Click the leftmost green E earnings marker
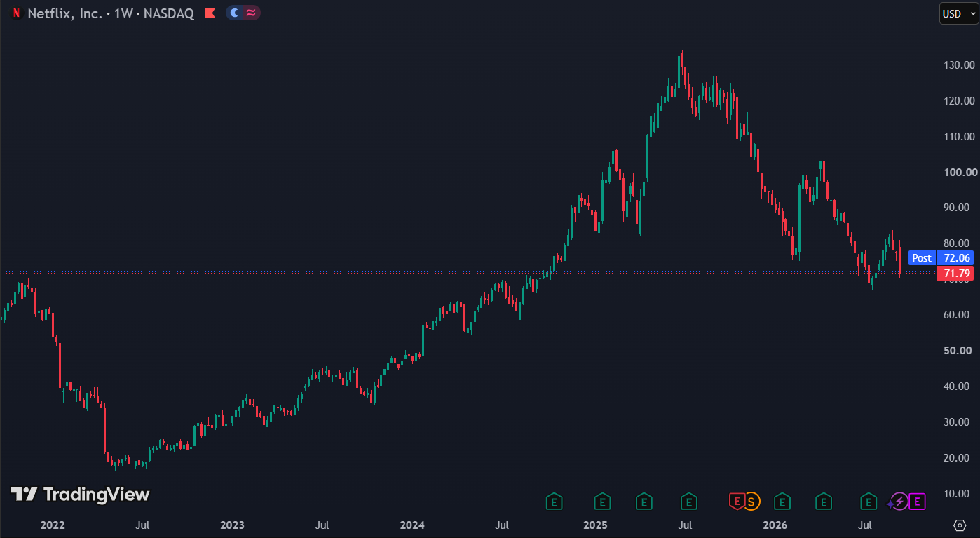Image resolution: width=980 pixels, height=538 pixels. point(554,501)
